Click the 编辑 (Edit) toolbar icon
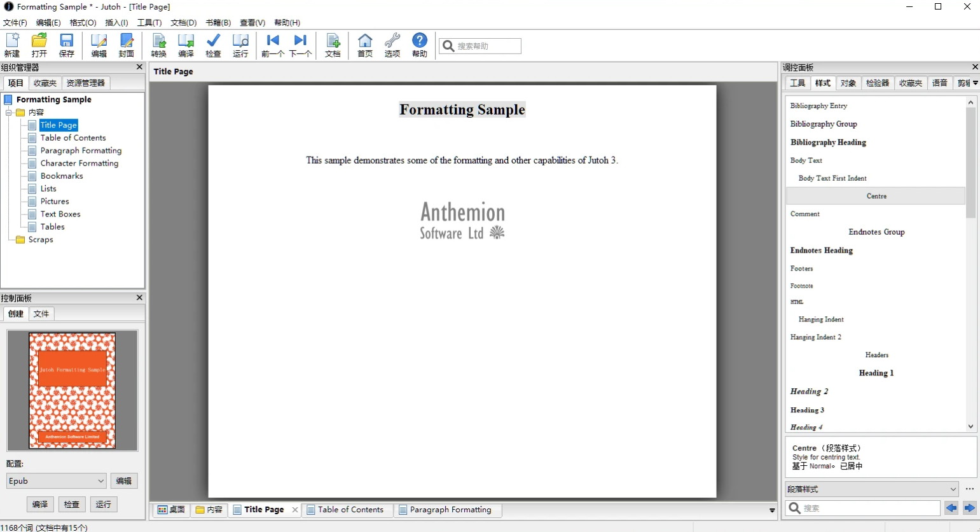The width and height of the screenshot is (980, 532). pos(99,45)
